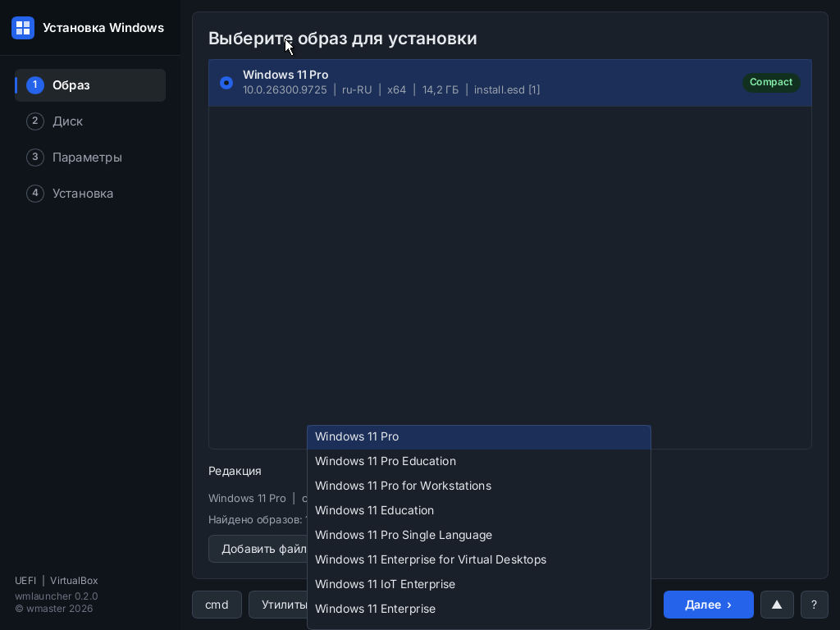Go to step 2 Диск

click(90, 121)
